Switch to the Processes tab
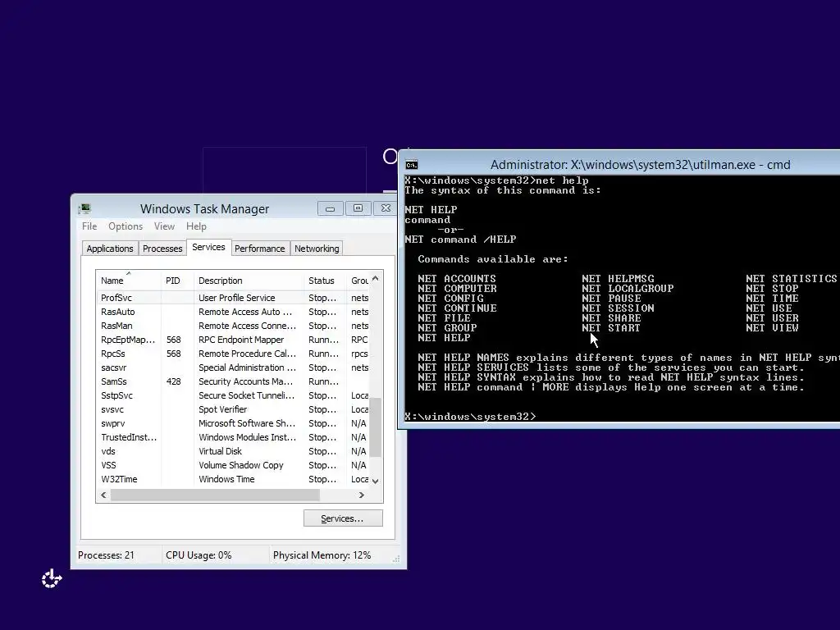840x630 pixels. coord(162,249)
